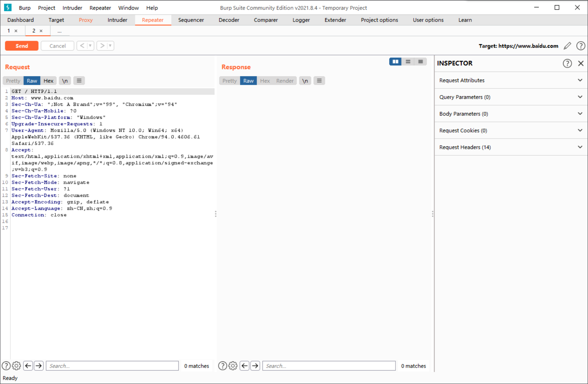Open Response search help icon
This screenshot has height=384, width=588.
point(222,366)
